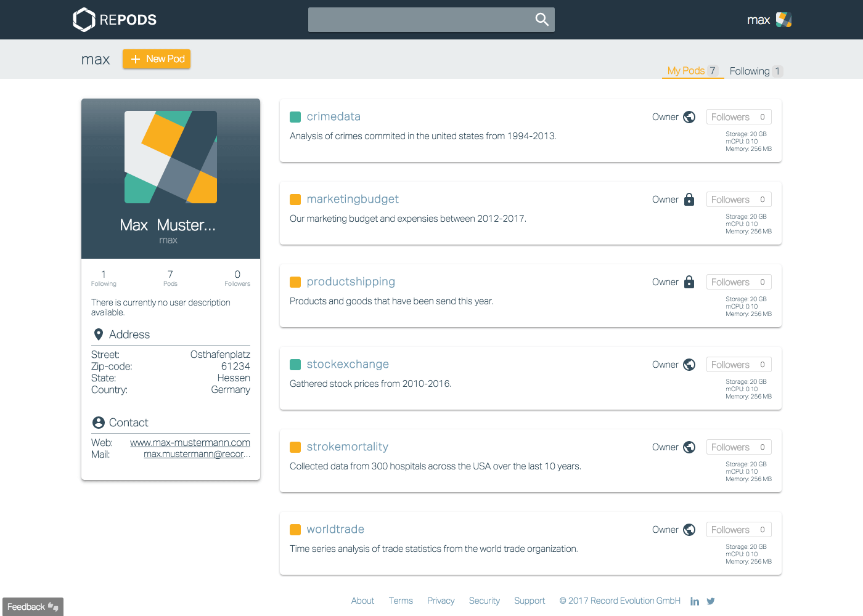Open the www.max-mustermann.com website link
The image size is (863, 616).
[190, 442]
